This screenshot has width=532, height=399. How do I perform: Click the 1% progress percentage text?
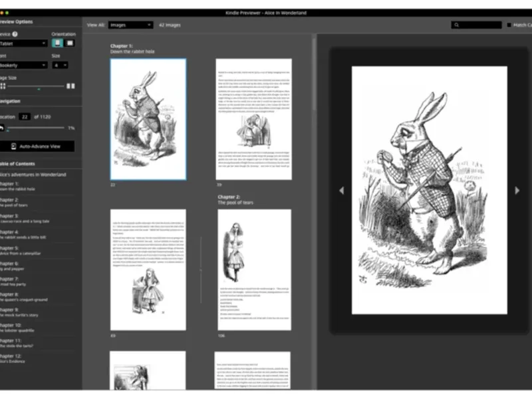[x=71, y=128]
